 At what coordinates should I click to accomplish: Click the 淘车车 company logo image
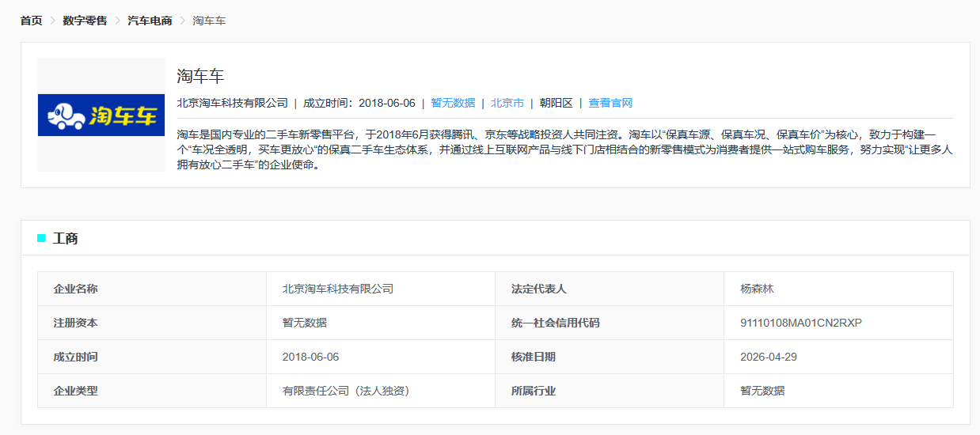coord(101,115)
